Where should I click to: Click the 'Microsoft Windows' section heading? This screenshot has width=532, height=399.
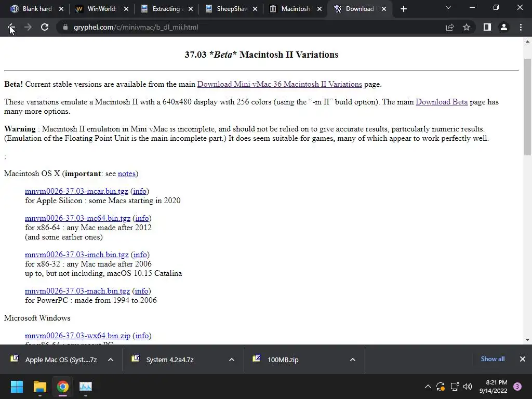coord(37,318)
